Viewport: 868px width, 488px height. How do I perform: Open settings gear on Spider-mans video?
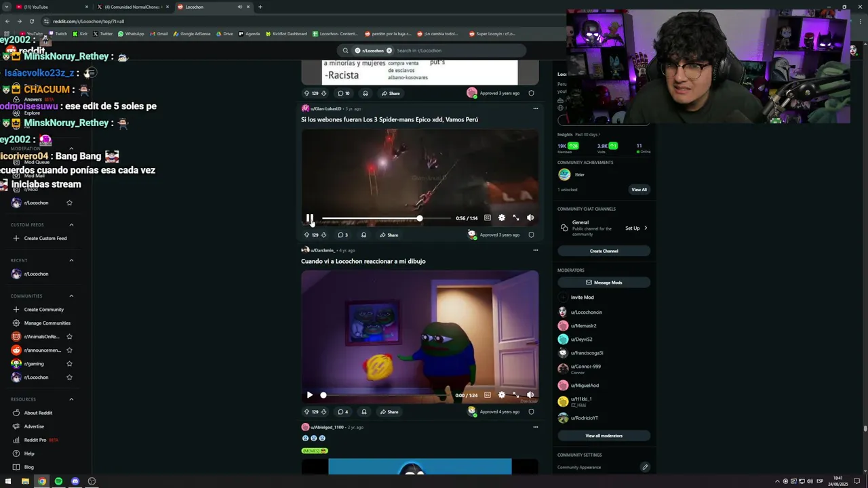point(502,218)
